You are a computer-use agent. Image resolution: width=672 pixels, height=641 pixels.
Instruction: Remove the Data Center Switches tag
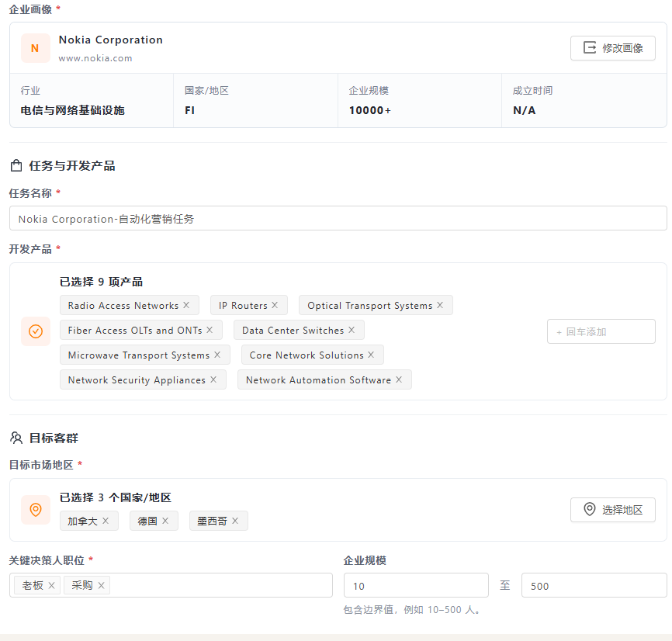tap(352, 330)
